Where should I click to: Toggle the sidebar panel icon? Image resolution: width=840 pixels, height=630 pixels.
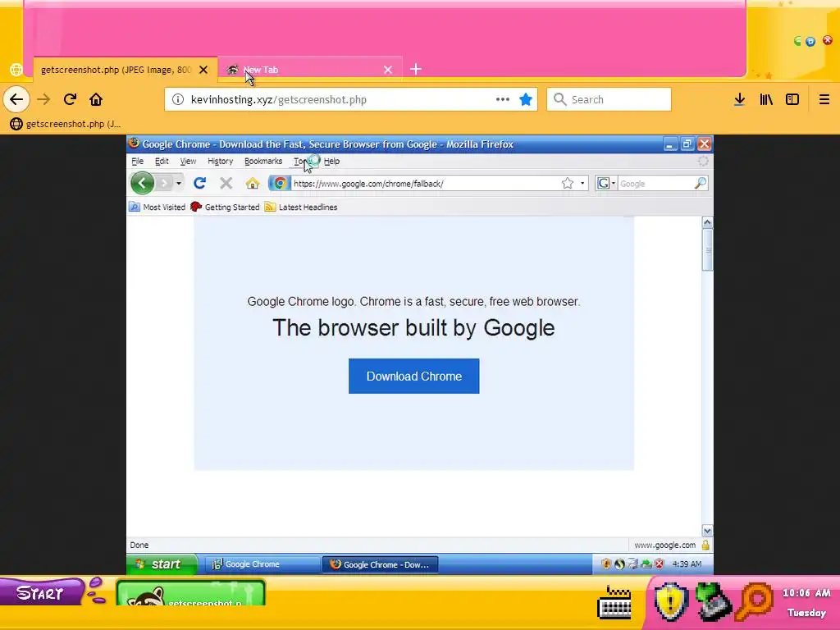[792, 99]
